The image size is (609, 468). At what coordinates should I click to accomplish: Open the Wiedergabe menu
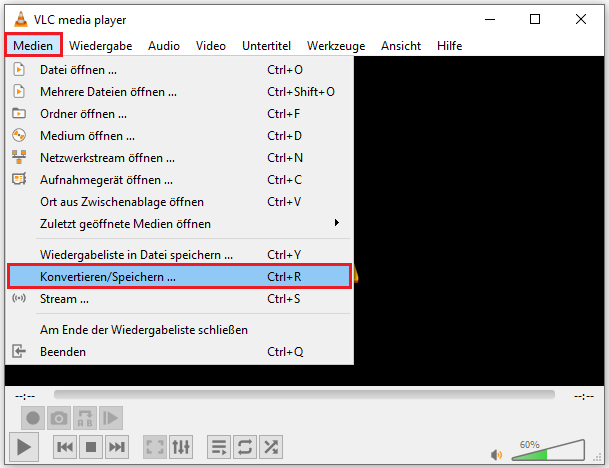[101, 46]
